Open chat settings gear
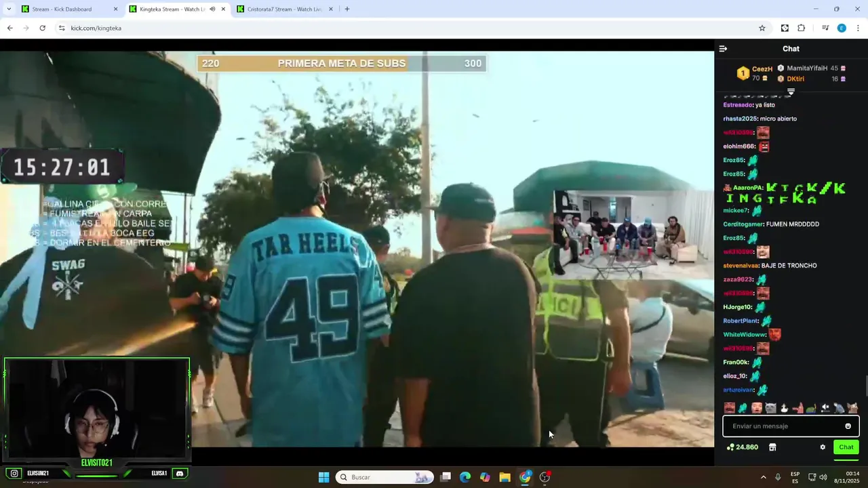The height and width of the screenshot is (488, 868). pyautogui.click(x=823, y=447)
